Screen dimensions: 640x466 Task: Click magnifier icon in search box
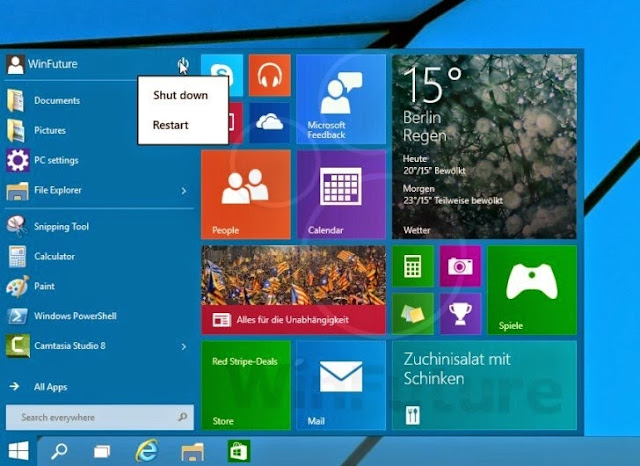click(x=182, y=417)
